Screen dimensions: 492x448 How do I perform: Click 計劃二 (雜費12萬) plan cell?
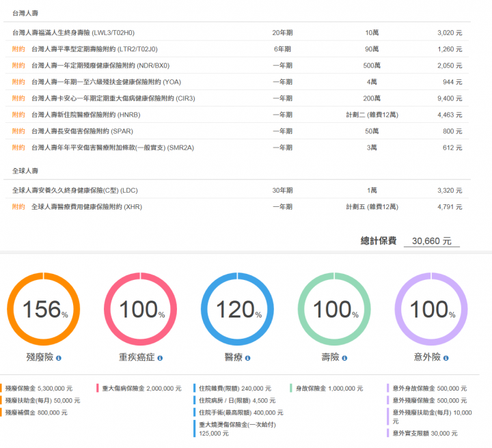372,115
